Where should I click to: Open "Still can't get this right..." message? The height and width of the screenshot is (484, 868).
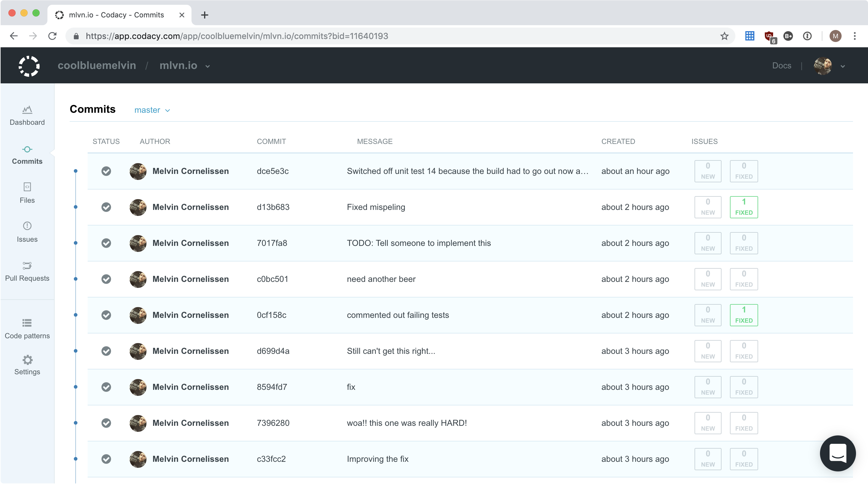click(x=391, y=351)
